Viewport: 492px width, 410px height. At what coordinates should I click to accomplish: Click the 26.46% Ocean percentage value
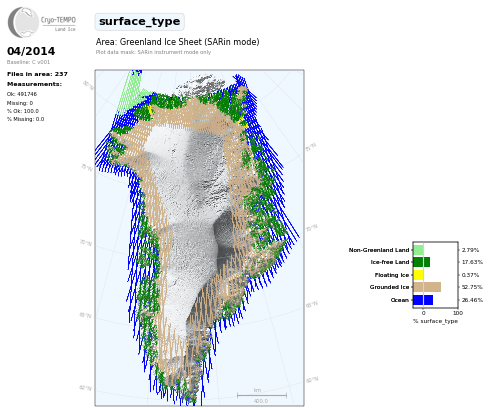[472, 300]
